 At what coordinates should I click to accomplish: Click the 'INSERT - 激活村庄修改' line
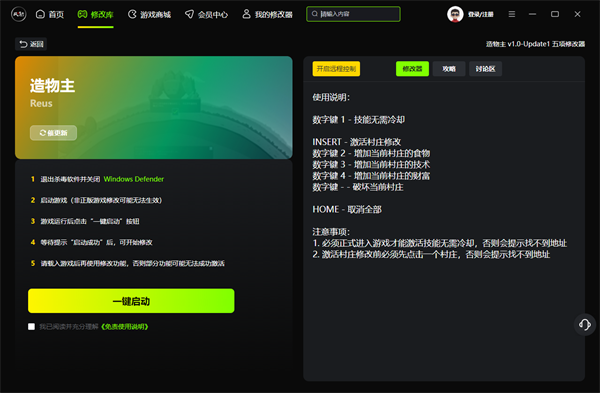357,142
